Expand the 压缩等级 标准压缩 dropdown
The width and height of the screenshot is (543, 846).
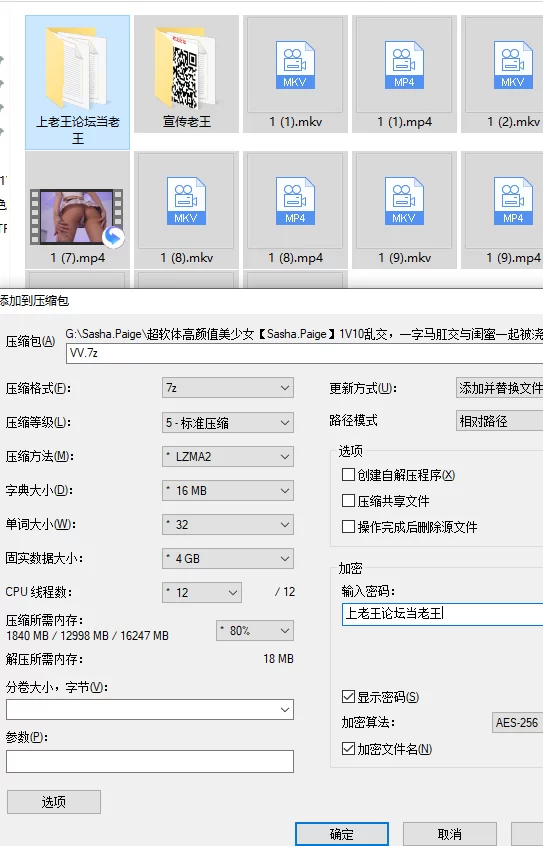228,422
